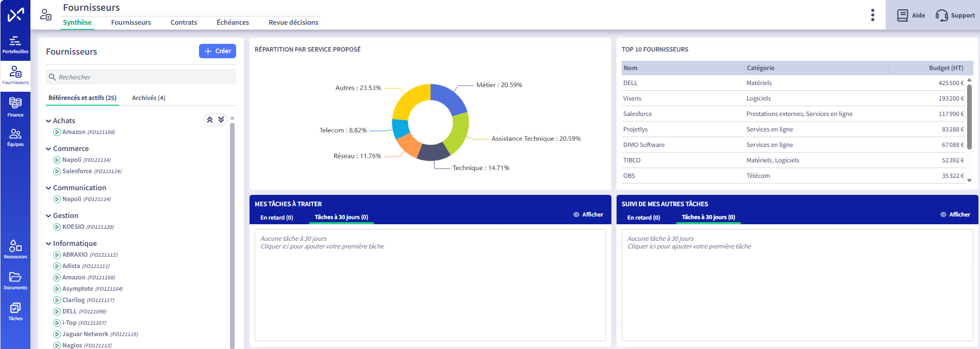Open the Archivés (4) tab
The height and width of the screenshot is (349, 980).
(x=148, y=98)
